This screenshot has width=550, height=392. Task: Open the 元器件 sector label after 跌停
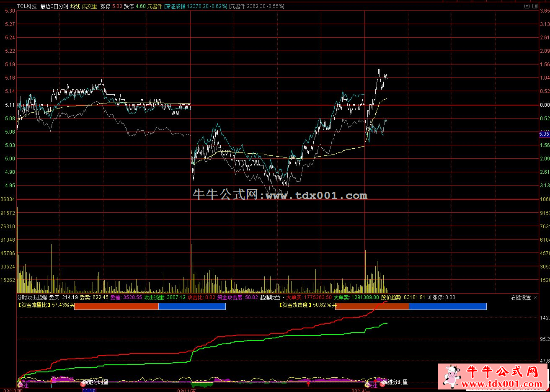click(x=155, y=6)
